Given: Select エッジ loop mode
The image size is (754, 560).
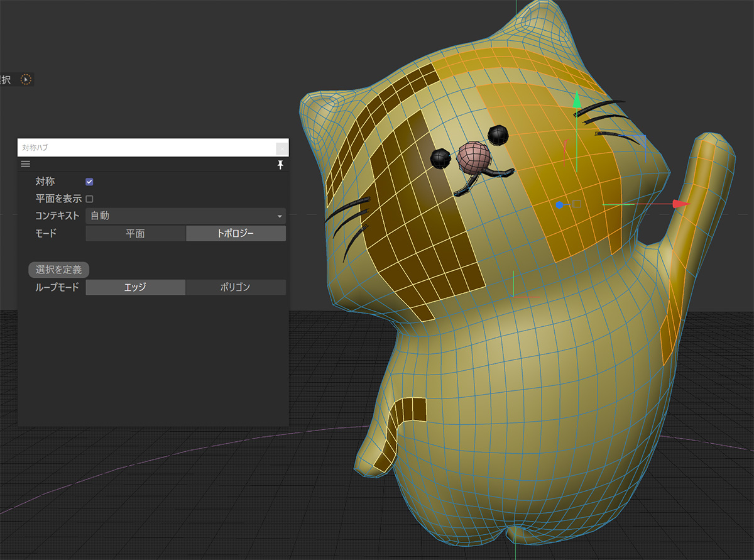Looking at the screenshot, I should click(x=135, y=287).
